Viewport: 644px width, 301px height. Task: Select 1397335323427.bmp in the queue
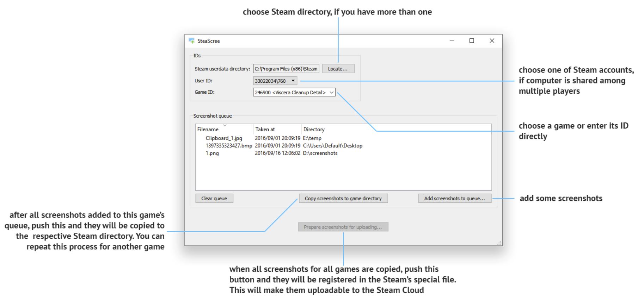point(229,146)
